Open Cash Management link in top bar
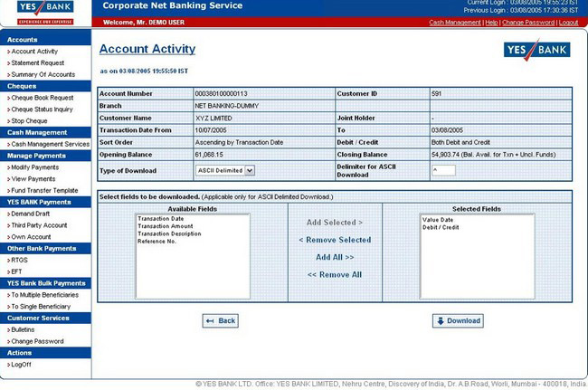 coord(455,23)
